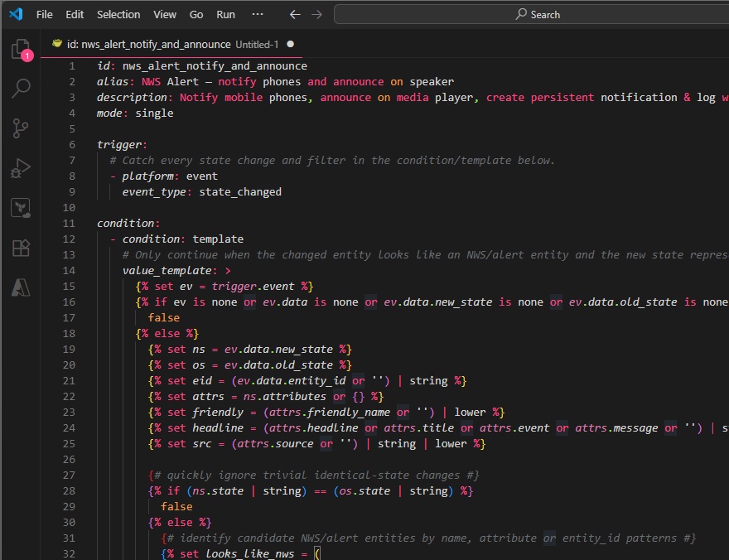Image resolution: width=729 pixels, height=560 pixels.
Task: Click 'friendly' variable on line 23
Action: [218, 413]
